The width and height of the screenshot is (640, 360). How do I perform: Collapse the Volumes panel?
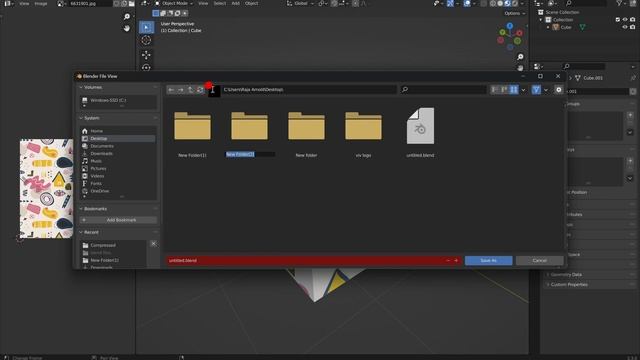[81, 87]
